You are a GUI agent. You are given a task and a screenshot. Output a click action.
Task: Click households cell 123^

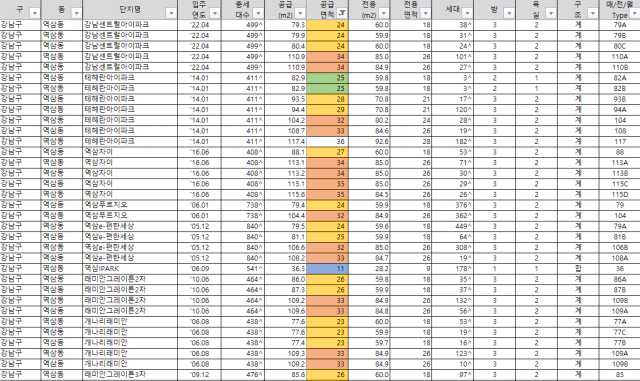(453, 354)
